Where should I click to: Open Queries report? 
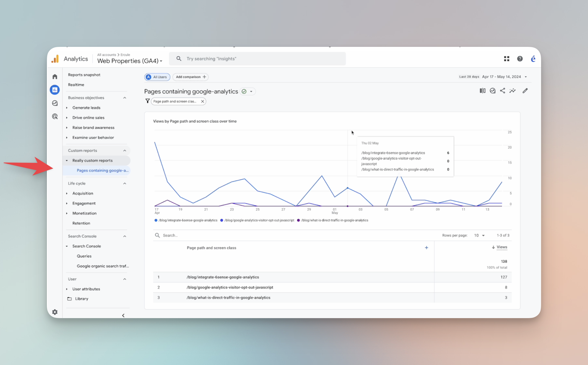pos(84,256)
